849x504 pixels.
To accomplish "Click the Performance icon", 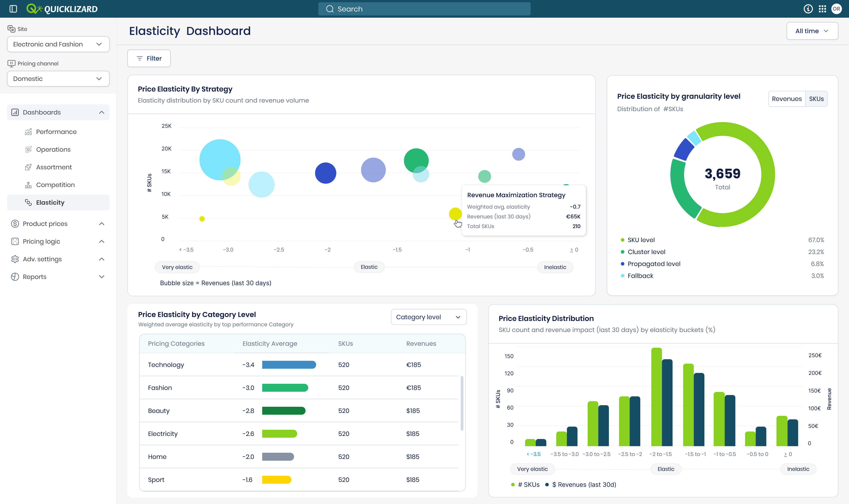I will 28,132.
